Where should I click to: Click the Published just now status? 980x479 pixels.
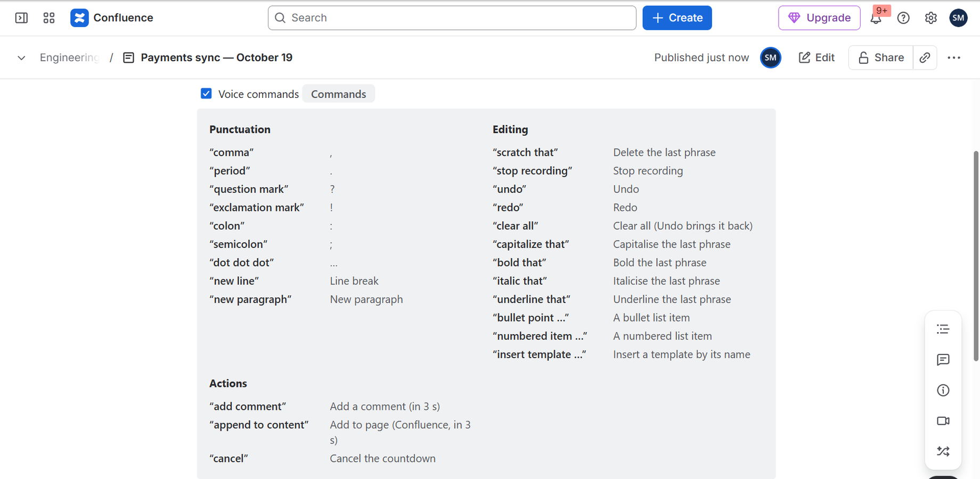coord(701,57)
